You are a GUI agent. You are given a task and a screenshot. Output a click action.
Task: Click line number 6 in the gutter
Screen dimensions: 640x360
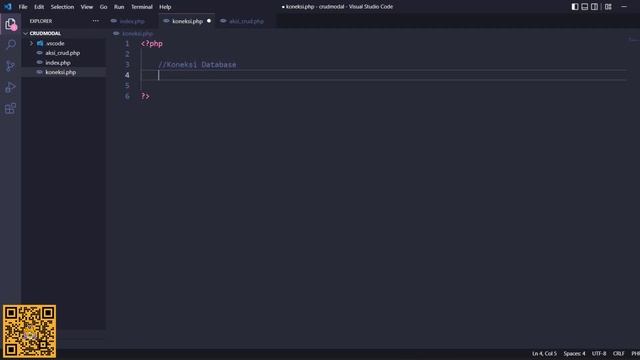coord(127,96)
